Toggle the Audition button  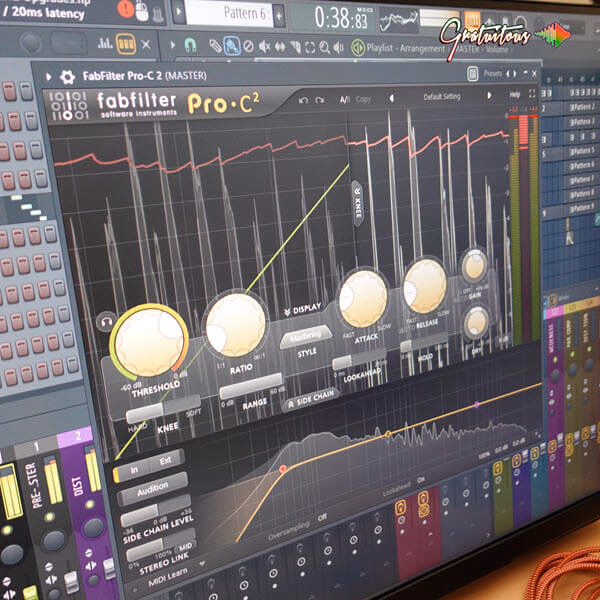[x=152, y=489]
